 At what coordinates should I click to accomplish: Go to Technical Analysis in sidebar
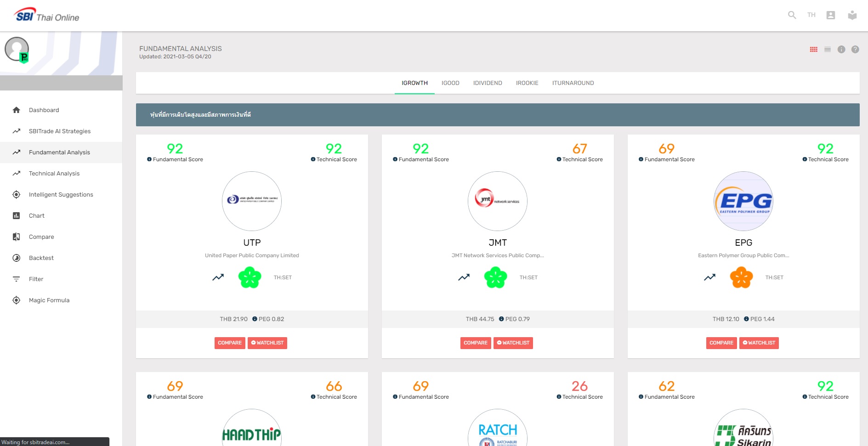tap(61, 174)
